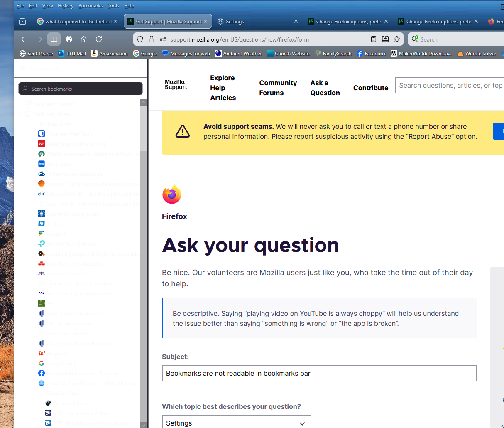Bookmark this page with the star icon
Image resolution: width=504 pixels, height=428 pixels.
(x=397, y=39)
